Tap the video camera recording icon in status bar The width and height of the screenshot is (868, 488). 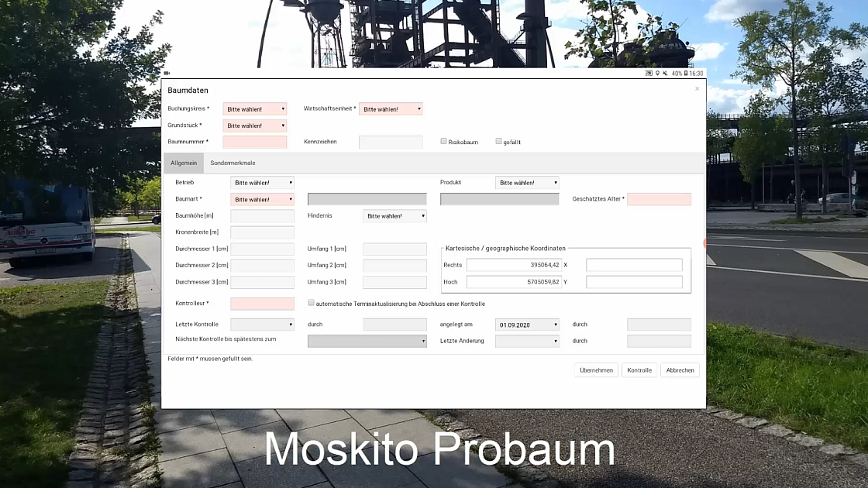point(167,74)
